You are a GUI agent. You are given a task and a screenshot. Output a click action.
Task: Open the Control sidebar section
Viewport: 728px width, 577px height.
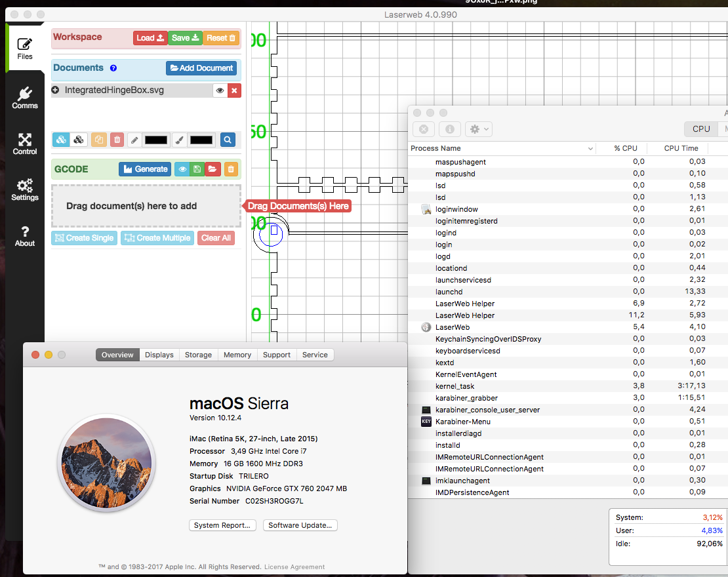(x=25, y=144)
